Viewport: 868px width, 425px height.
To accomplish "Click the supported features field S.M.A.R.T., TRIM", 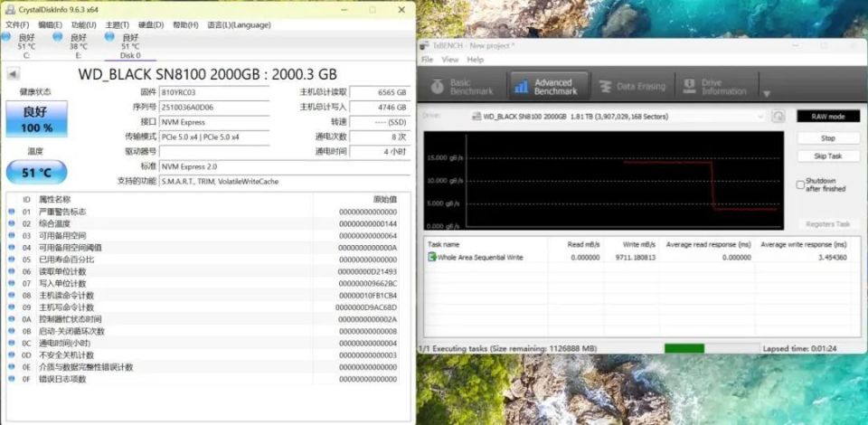I will point(285,182).
